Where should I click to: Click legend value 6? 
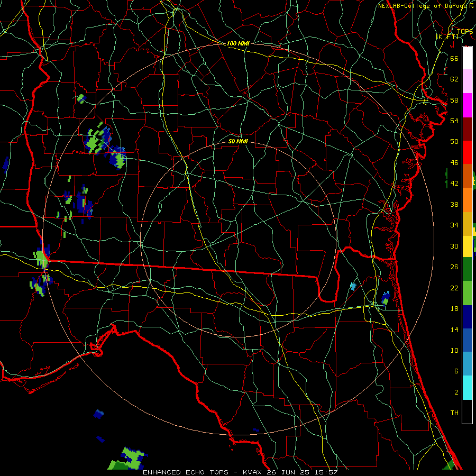pos(456,371)
